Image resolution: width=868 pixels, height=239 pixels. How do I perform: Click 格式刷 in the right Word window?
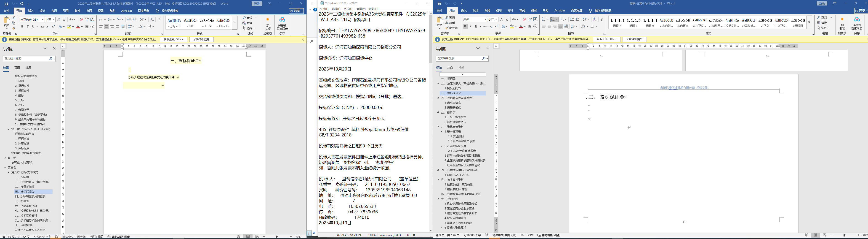tap(452, 28)
